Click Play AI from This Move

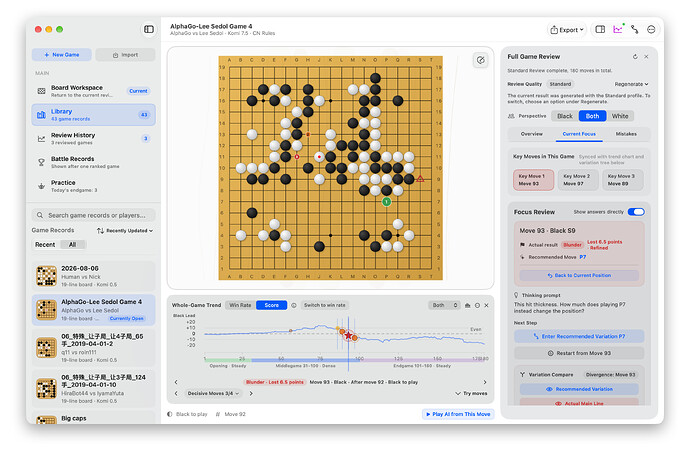(458, 414)
